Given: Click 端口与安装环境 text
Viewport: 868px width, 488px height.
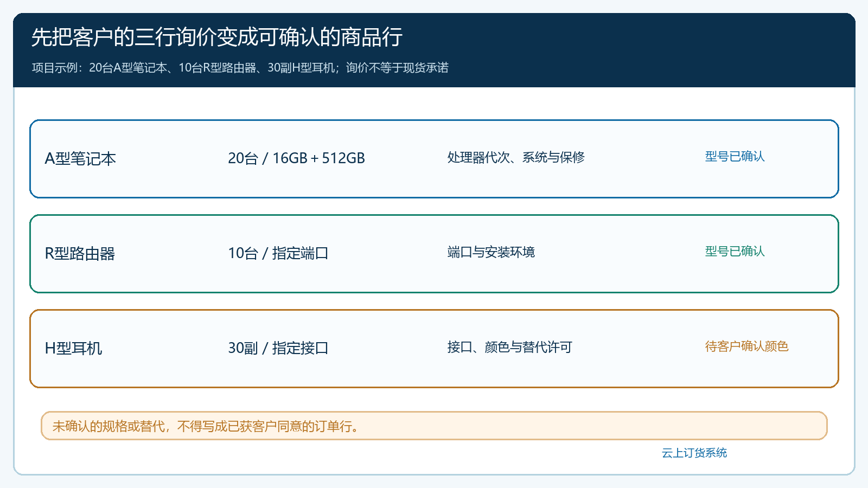Looking at the screenshot, I should click(491, 252).
